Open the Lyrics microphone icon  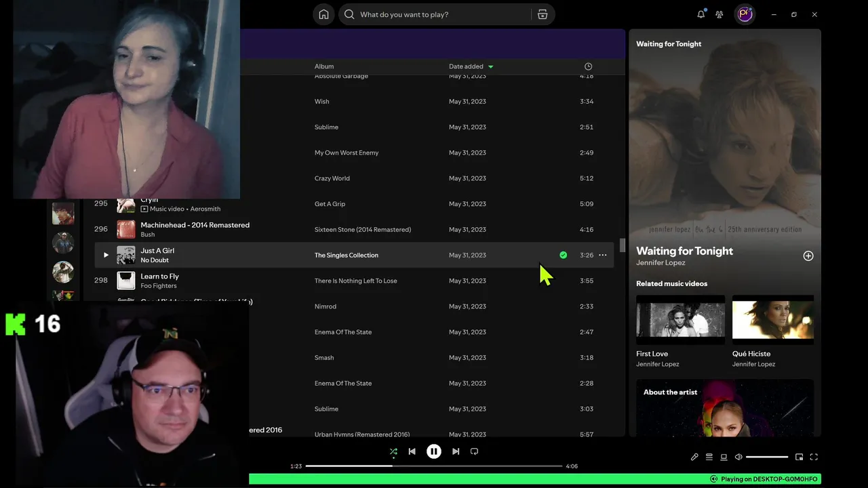(694, 457)
